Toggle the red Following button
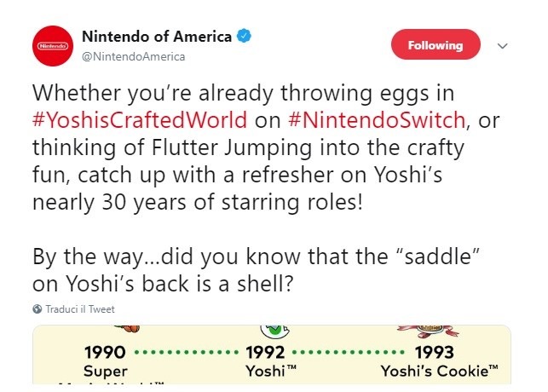The width and height of the screenshot is (548, 392). pos(435,45)
